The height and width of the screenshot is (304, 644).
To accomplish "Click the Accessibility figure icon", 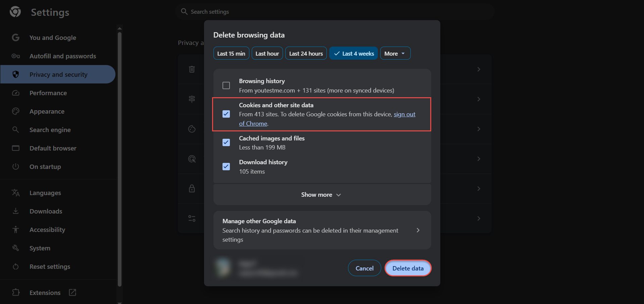I will pyautogui.click(x=16, y=230).
